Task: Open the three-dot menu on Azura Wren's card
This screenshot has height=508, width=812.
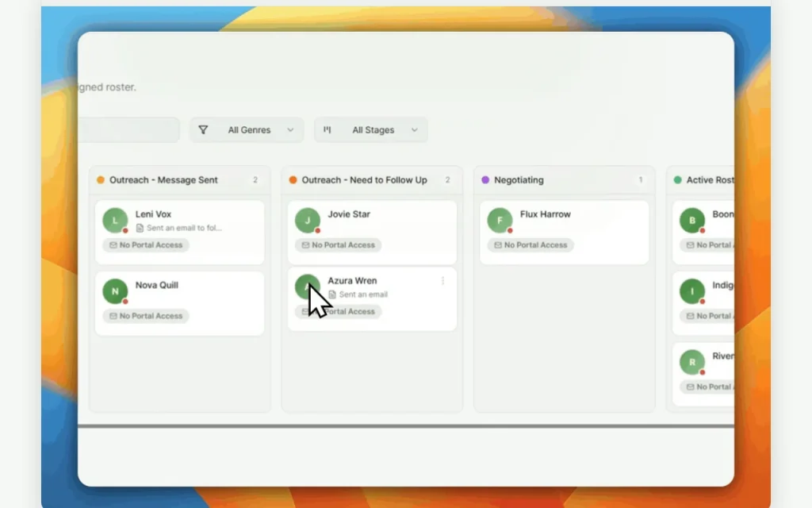Action: [442, 280]
